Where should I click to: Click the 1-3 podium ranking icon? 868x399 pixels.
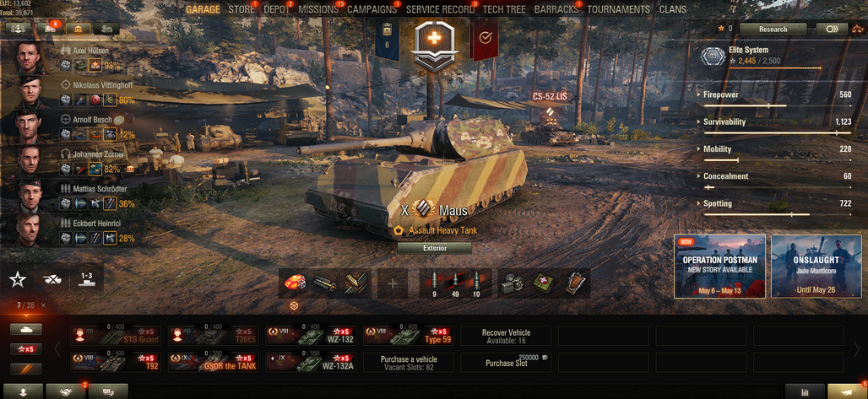point(86,279)
